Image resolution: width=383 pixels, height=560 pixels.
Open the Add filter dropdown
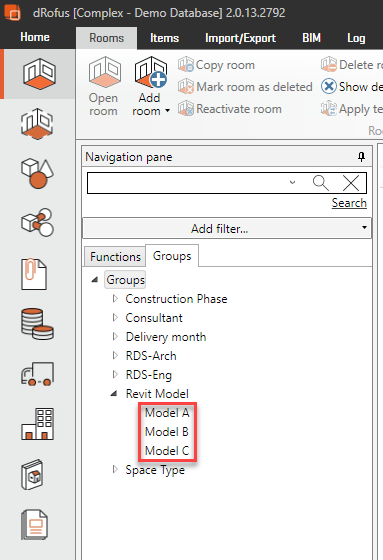(x=227, y=228)
